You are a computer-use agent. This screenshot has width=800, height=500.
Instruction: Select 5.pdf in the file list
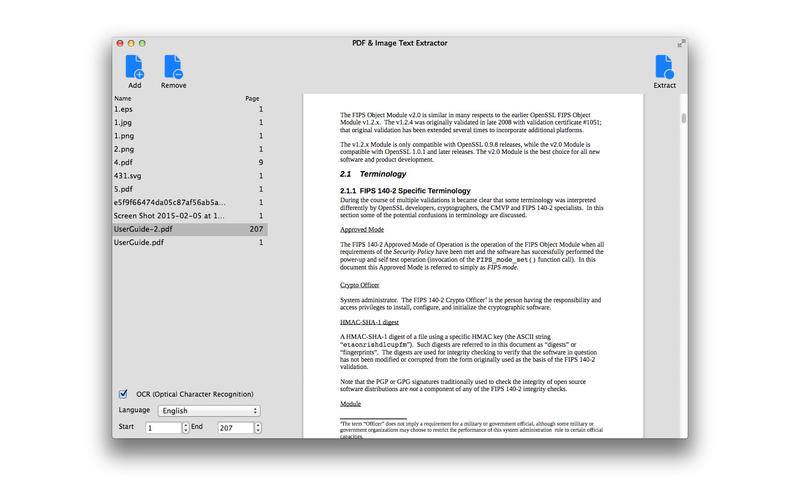point(189,189)
